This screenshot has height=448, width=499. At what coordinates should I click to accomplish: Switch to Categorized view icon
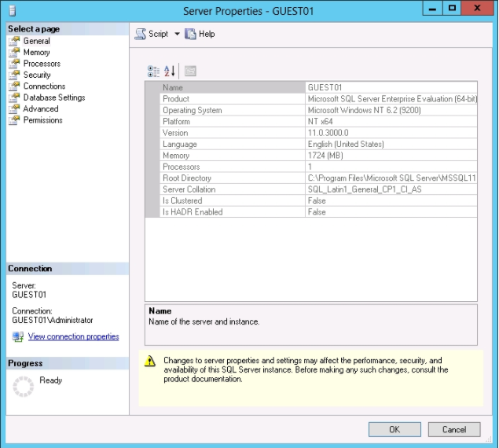(x=153, y=71)
